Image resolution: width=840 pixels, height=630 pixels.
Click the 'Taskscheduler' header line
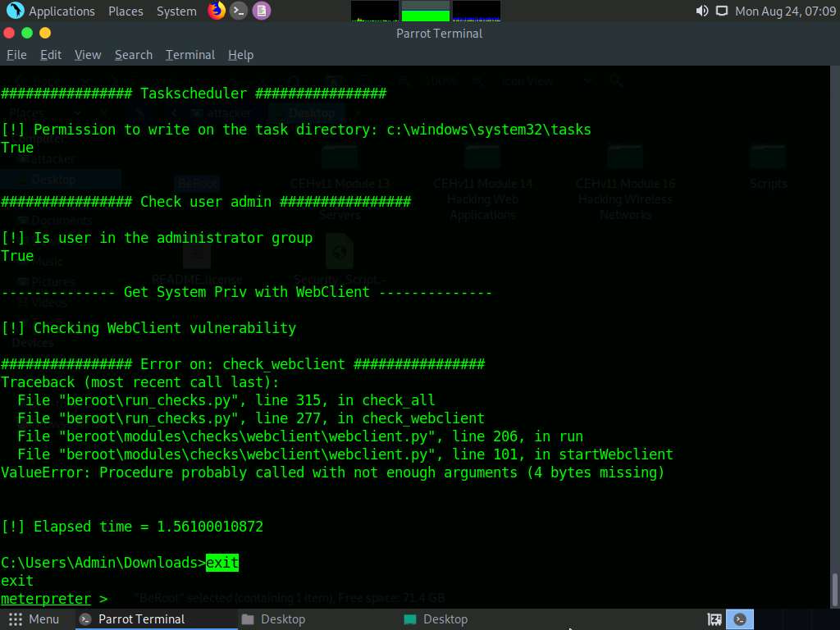[194, 94]
